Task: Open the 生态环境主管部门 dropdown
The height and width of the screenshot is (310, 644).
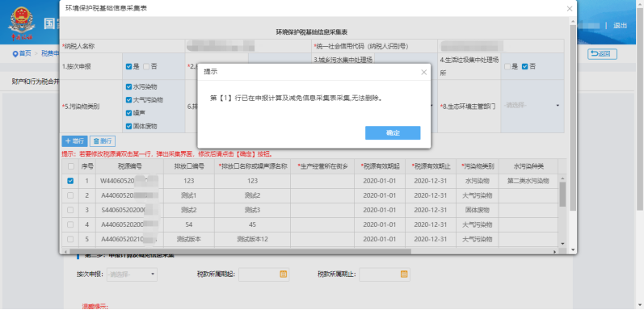Action: click(x=532, y=106)
